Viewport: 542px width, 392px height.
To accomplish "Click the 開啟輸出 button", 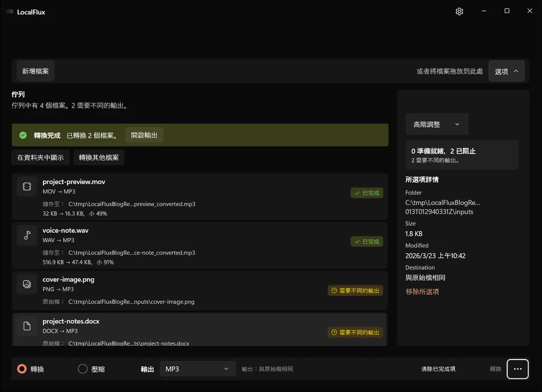I will (144, 135).
